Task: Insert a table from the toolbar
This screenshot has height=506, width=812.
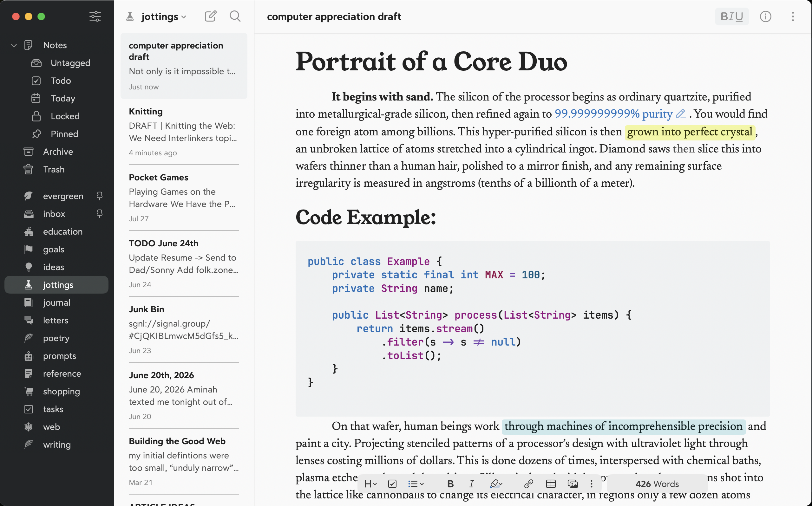Action: click(551, 483)
